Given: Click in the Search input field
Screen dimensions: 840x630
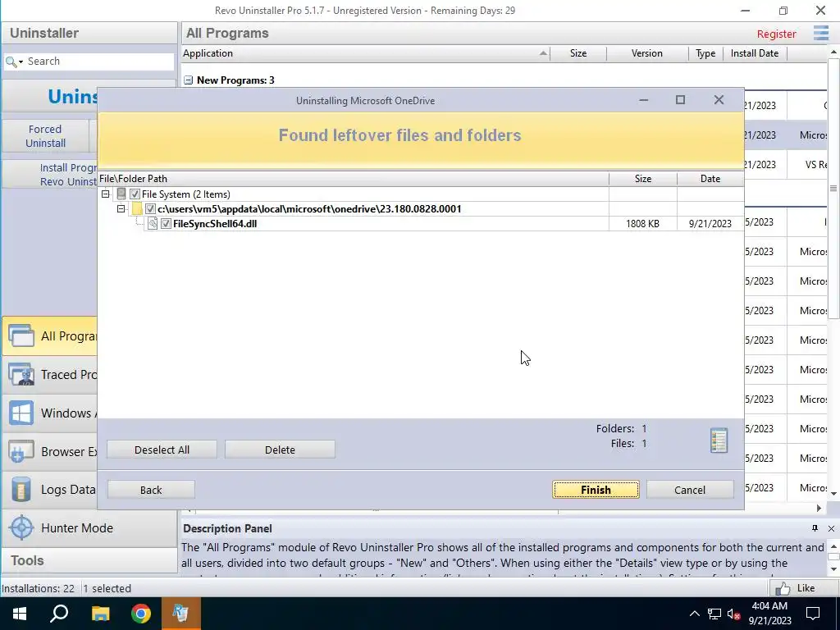Looking at the screenshot, I should tap(99, 62).
